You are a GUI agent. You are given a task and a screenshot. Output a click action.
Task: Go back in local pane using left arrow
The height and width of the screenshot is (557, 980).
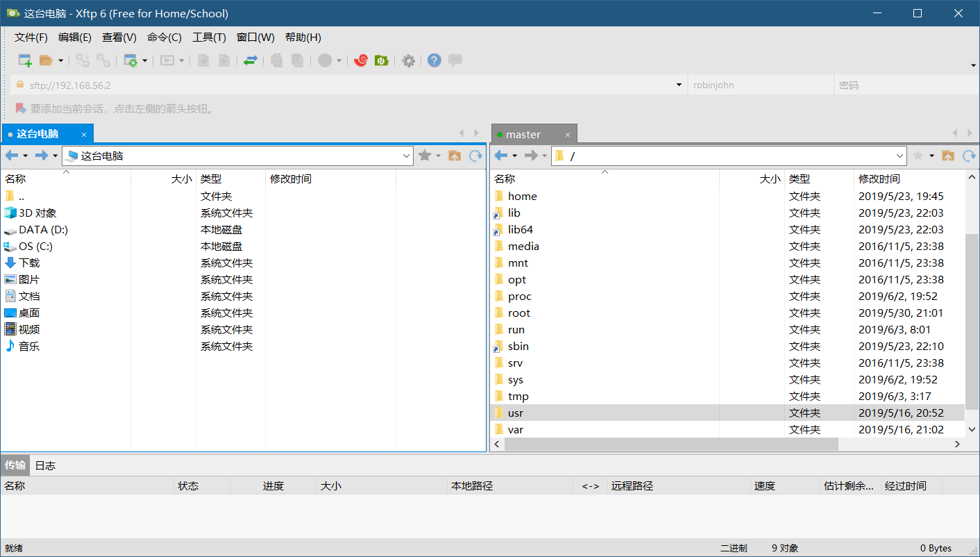(12, 156)
